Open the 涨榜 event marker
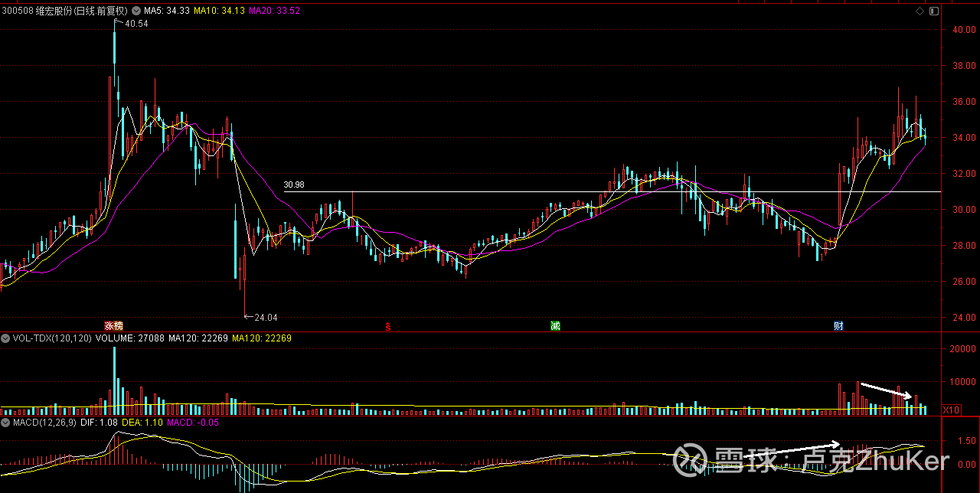Screen dimensions: 980x493 tap(113, 326)
